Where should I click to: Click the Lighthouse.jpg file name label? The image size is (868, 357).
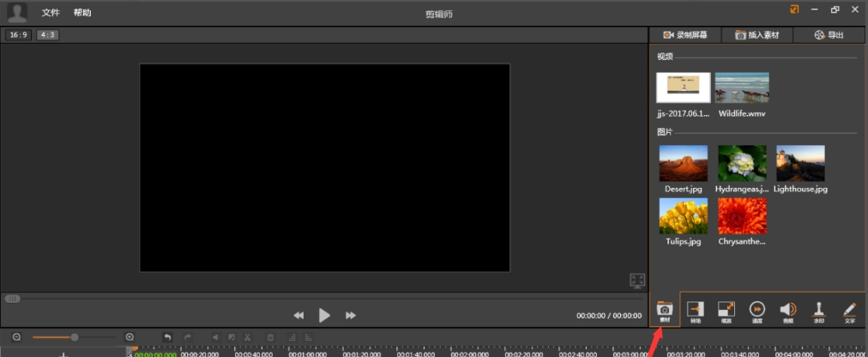click(800, 189)
